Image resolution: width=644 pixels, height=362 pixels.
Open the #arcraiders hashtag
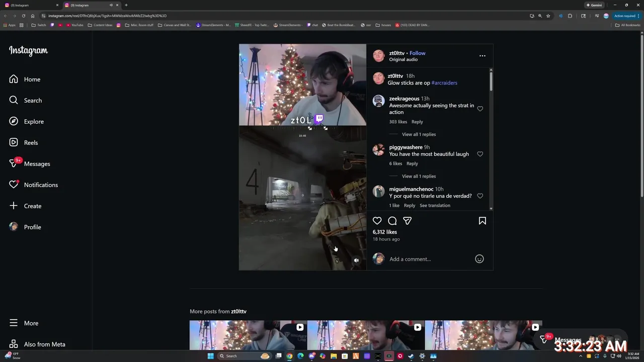tap(444, 83)
